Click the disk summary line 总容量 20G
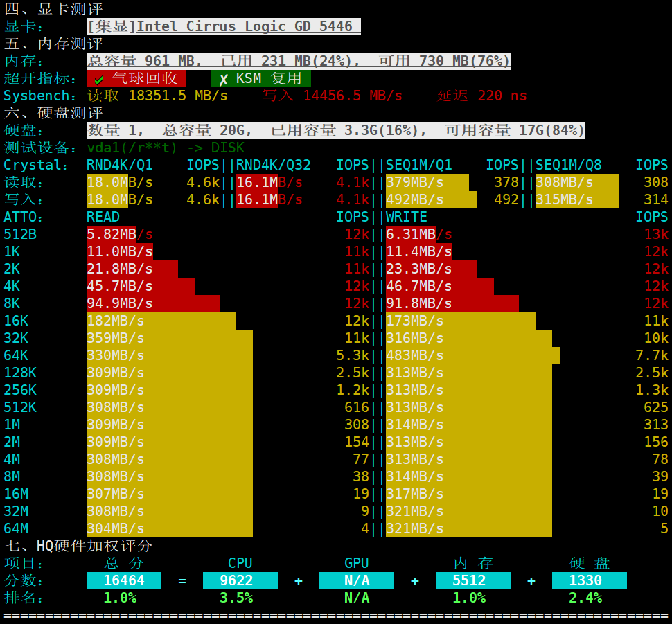 [x=335, y=130]
